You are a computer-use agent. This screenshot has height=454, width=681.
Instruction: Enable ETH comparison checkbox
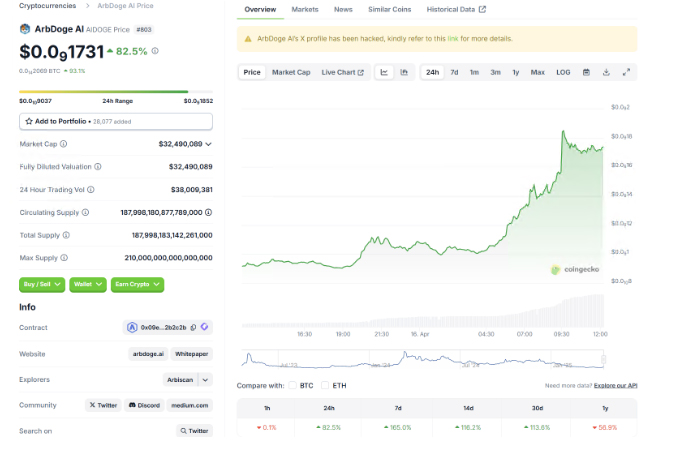[325, 385]
